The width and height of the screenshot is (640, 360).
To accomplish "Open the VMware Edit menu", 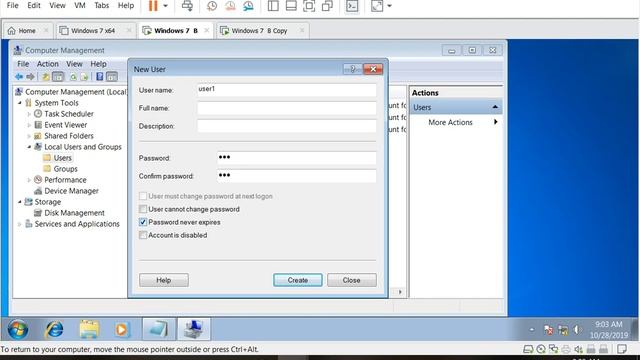I will click(x=33, y=5).
